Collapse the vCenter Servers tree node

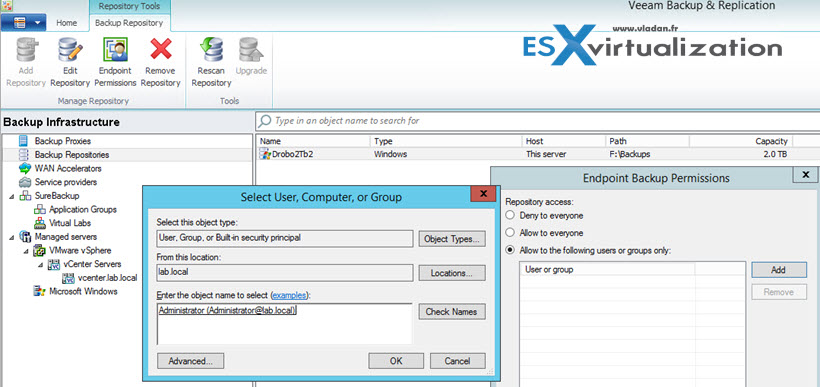pos(41,265)
